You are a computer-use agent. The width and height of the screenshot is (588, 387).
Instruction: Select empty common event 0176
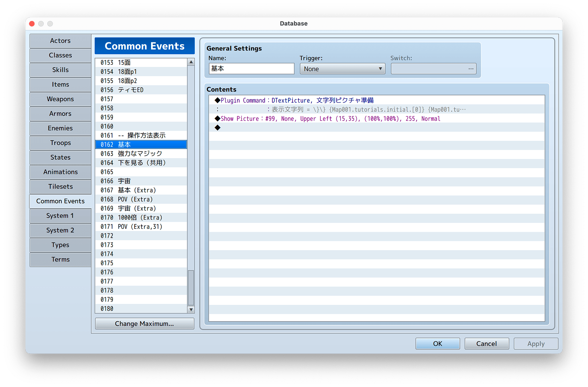[141, 272]
